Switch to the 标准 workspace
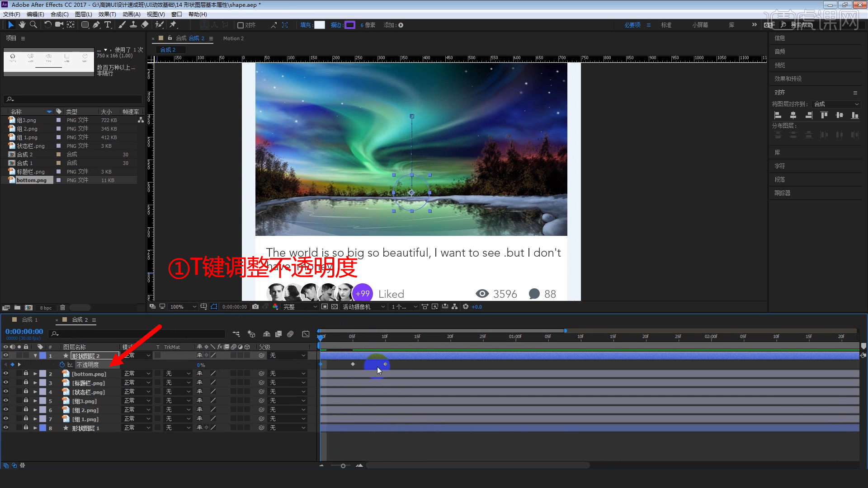Screen dimensions: 868x488 coord(666,25)
